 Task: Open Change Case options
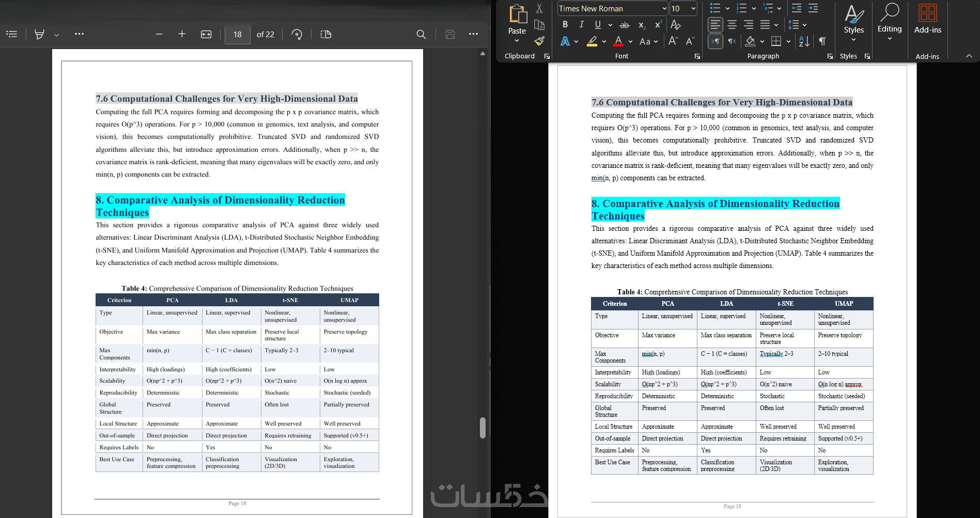pyautogui.click(x=648, y=41)
